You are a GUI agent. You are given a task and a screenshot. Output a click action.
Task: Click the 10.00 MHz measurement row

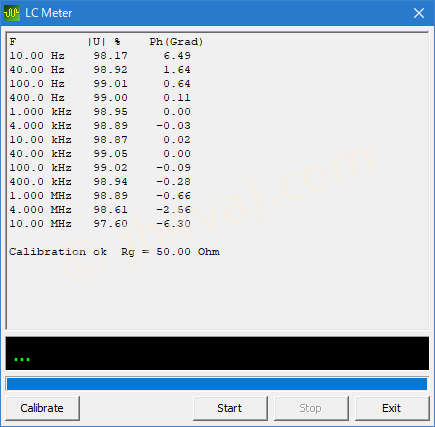(x=100, y=224)
